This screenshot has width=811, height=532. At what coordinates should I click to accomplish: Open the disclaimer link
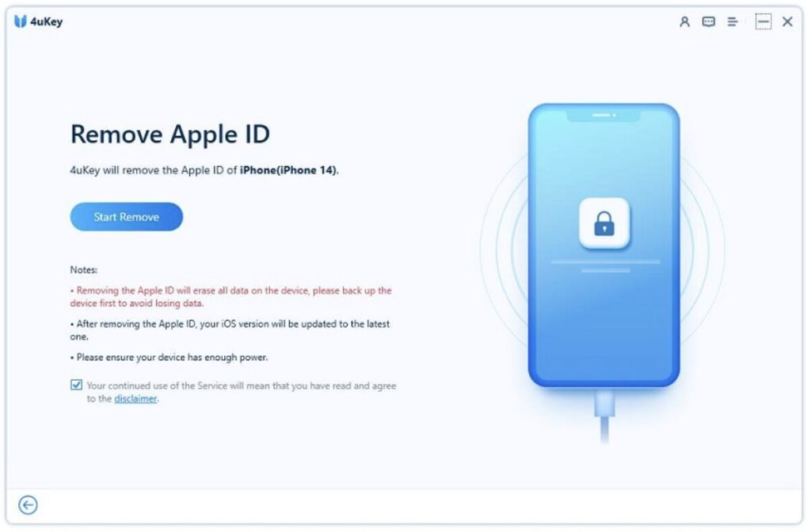(x=135, y=399)
